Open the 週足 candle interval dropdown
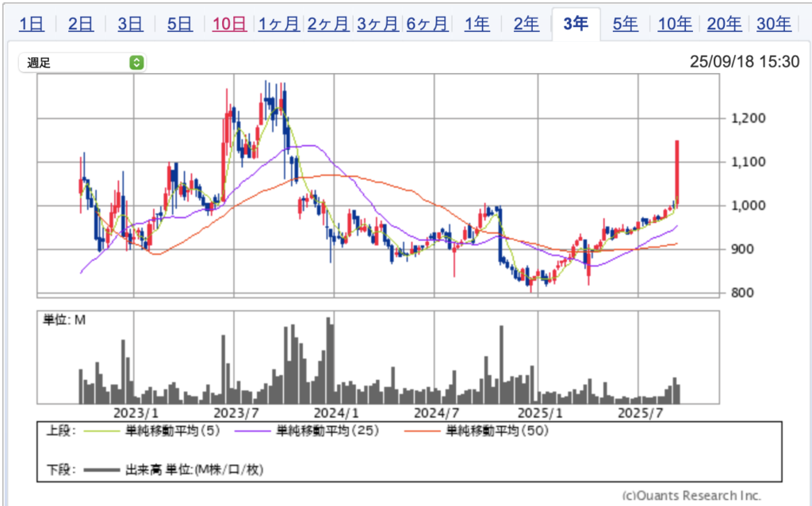This screenshot has width=812, height=506. [82, 63]
